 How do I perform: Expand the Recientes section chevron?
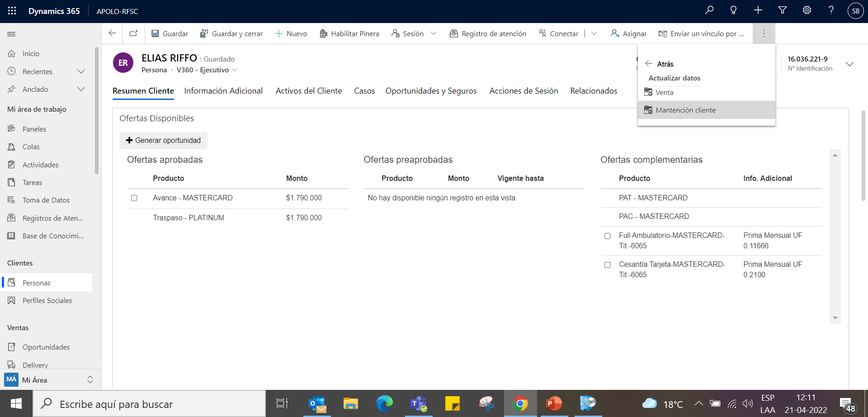81,71
